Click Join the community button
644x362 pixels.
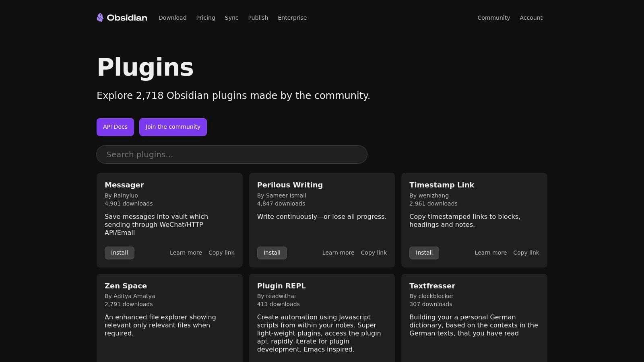(173, 127)
